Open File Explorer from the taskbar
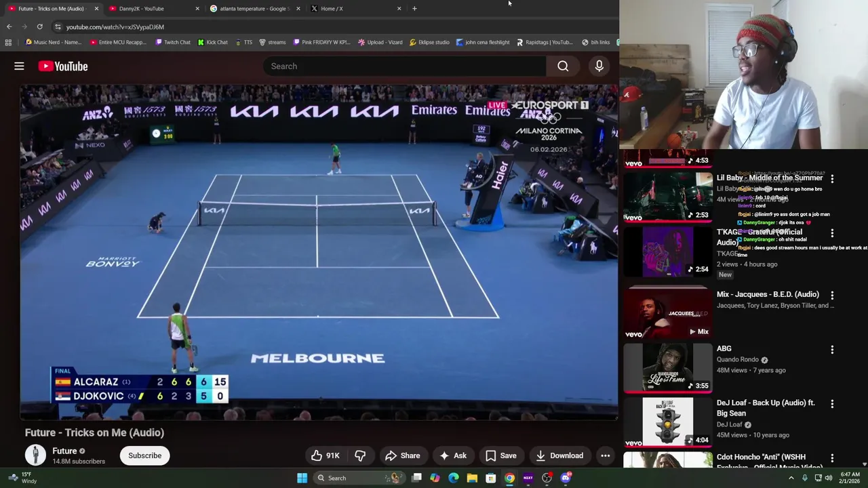868x488 pixels. pos(472,478)
